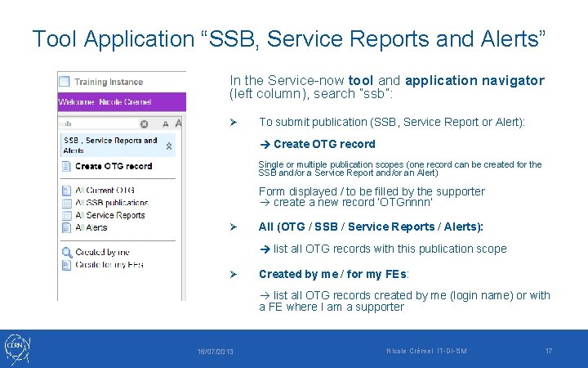
Task: Click the Training Instance title text
Action: click(x=109, y=82)
